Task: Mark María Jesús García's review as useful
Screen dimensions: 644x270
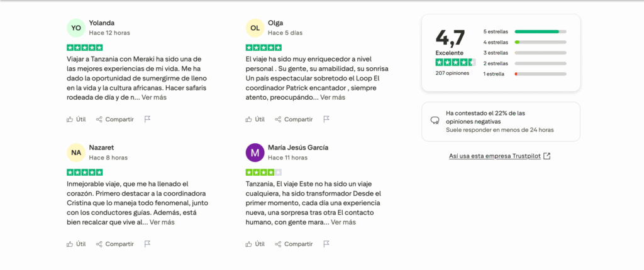Action: coord(255,244)
